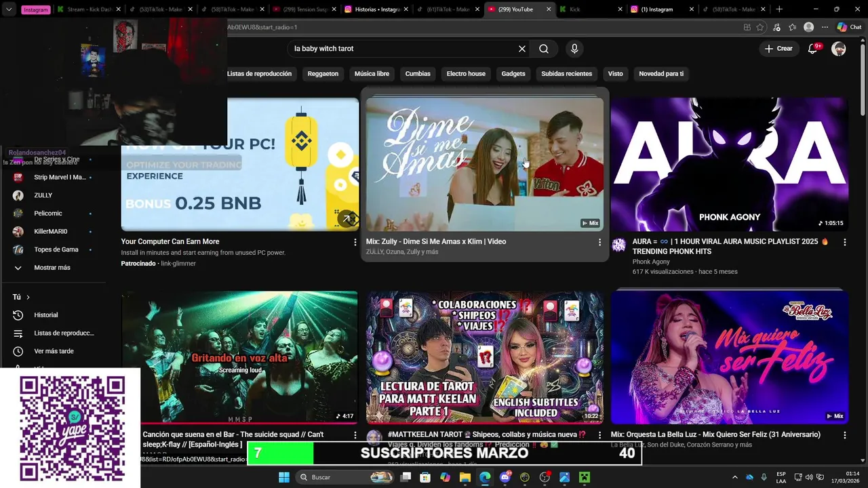
Task: Open YouTube notifications bell
Action: pyautogui.click(x=813, y=49)
